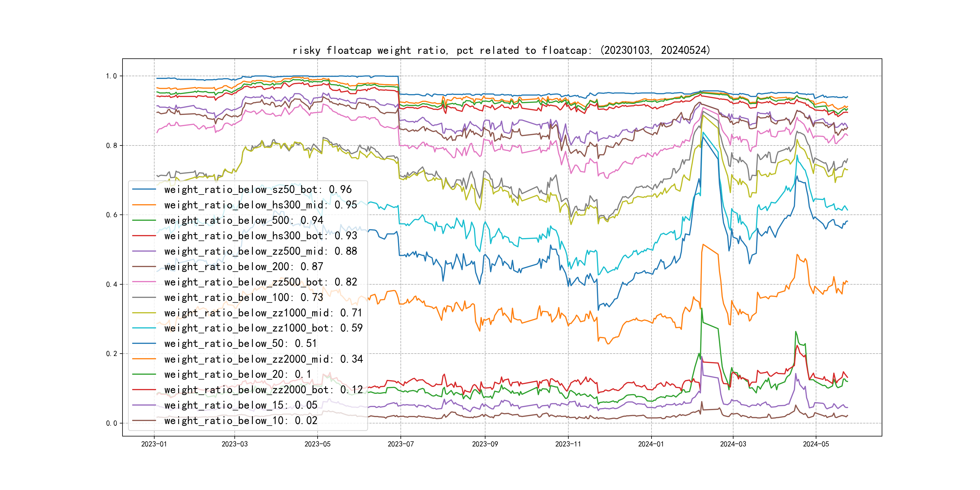Click legend label weight_ratio_below_zz1000_bot

coord(263,328)
